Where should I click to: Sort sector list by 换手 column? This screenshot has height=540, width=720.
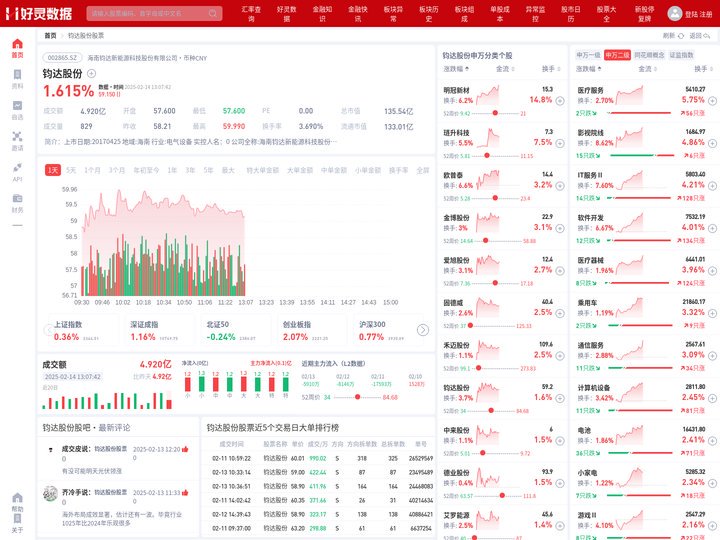[704, 69]
